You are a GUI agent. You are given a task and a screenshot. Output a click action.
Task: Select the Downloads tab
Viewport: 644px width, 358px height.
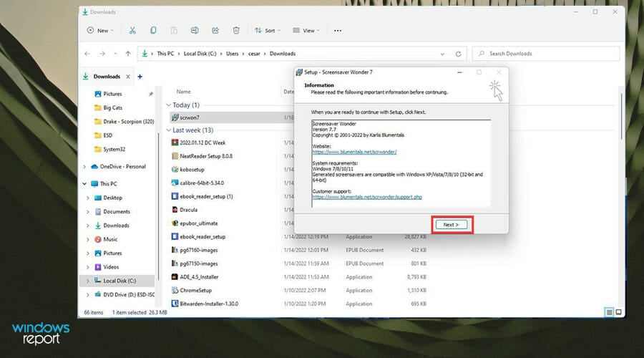[107, 77]
